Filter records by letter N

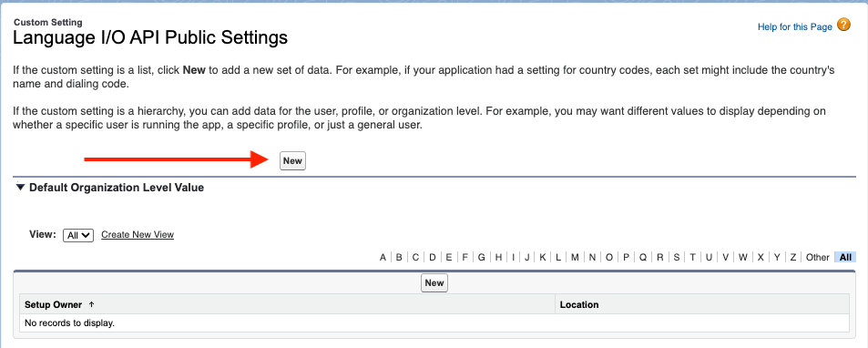click(592, 257)
